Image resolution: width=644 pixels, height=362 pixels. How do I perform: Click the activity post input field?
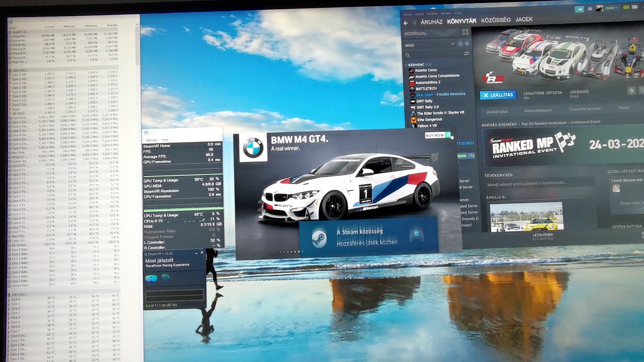[x=539, y=183]
